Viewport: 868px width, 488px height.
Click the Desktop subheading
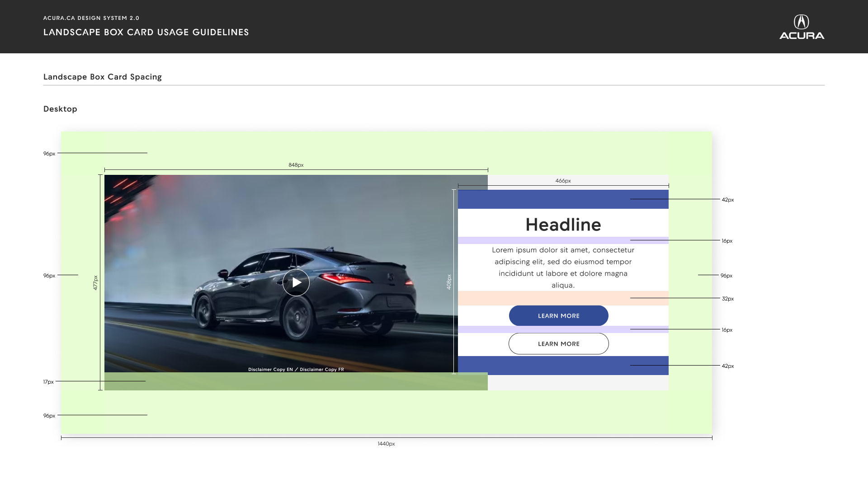(60, 109)
